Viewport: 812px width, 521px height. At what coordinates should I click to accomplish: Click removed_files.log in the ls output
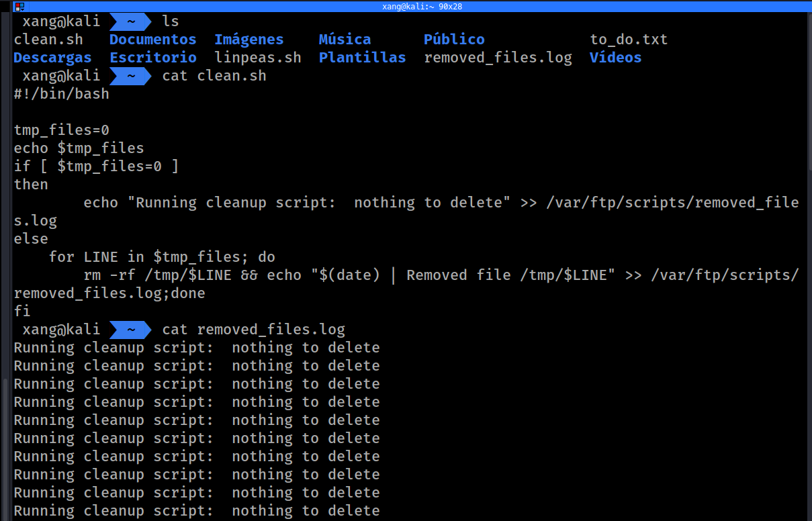coord(498,58)
